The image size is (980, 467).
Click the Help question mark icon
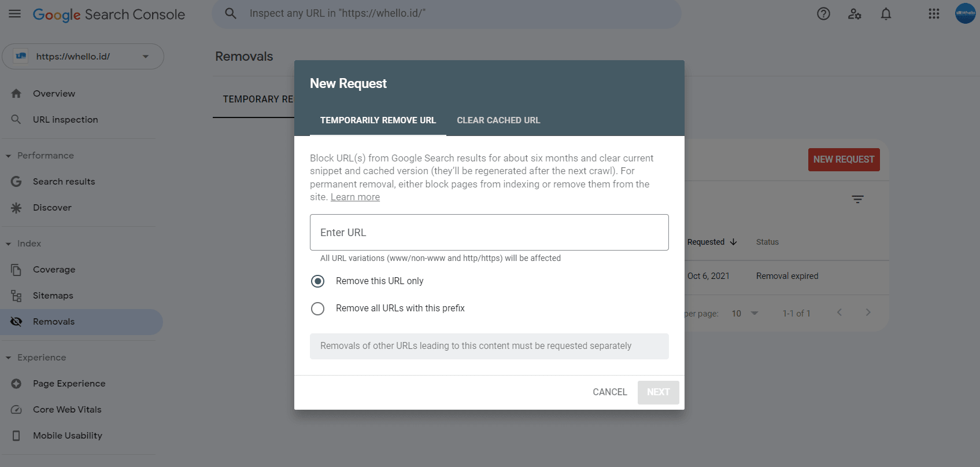(823, 14)
